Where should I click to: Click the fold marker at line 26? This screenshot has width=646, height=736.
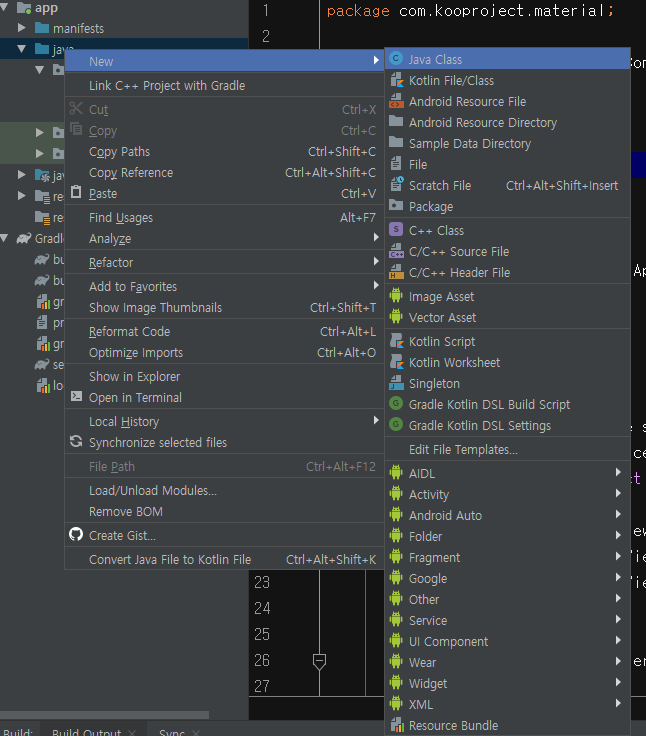[319, 661]
